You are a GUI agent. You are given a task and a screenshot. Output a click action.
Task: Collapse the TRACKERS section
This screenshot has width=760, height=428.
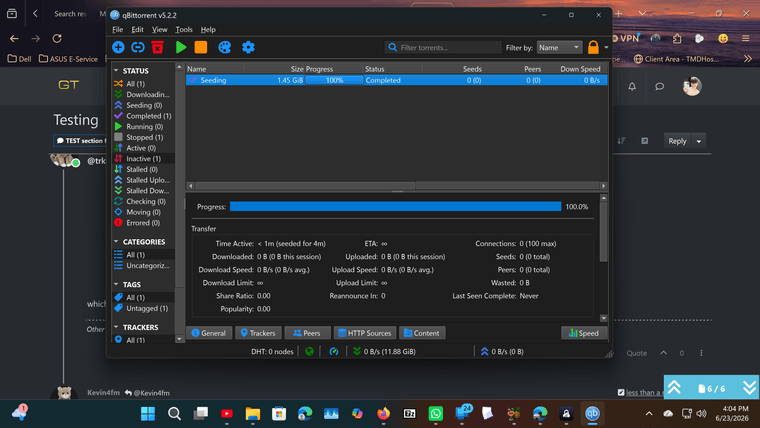pos(116,327)
